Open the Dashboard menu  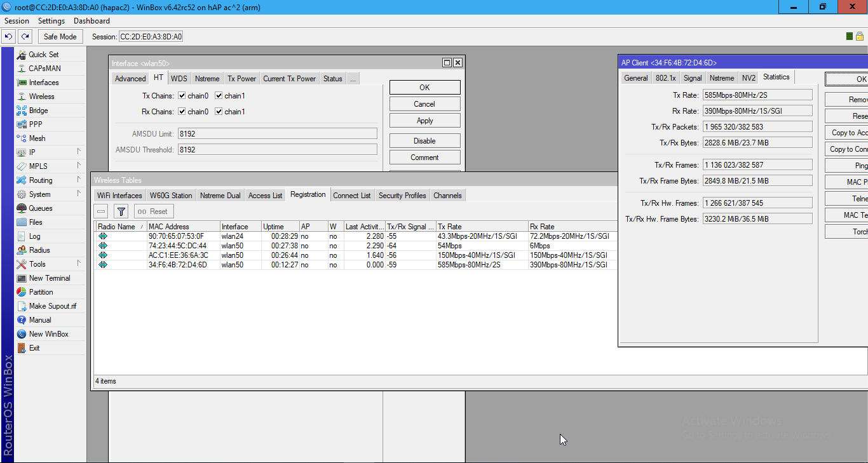(92, 21)
